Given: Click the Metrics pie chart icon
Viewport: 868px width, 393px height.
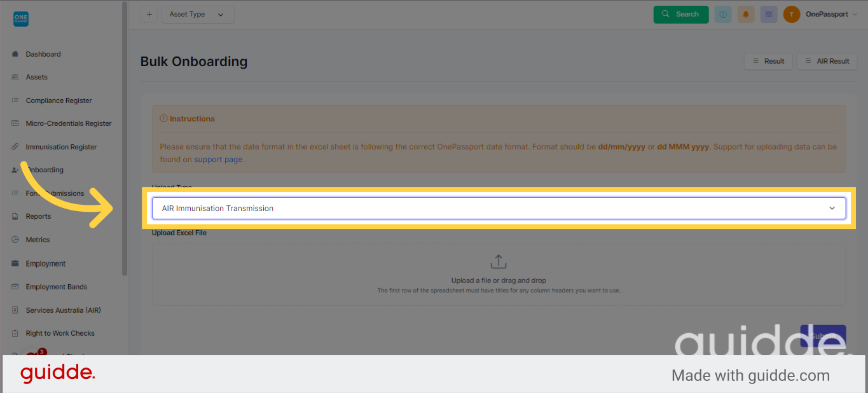Looking at the screenshot, I should tap(15, 240).
